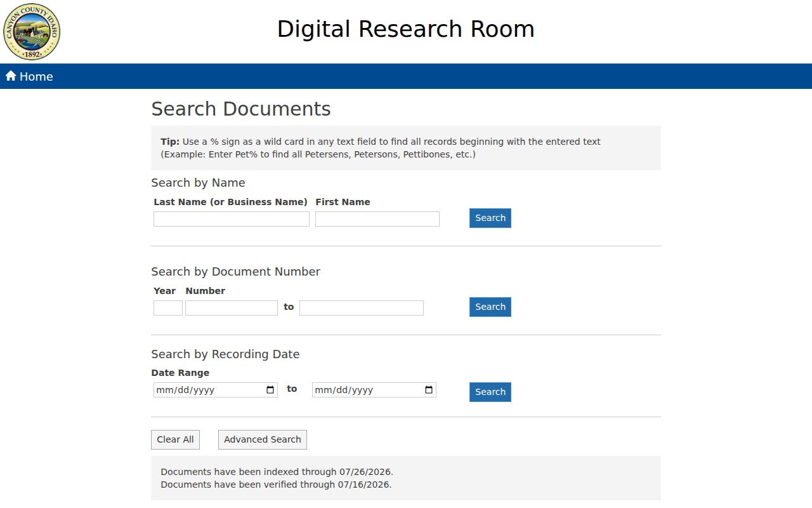Viewport: 812px width, 508px height.
Task: Click indexed through 07/26/2026 text
Action: click(x=277, y=472)
